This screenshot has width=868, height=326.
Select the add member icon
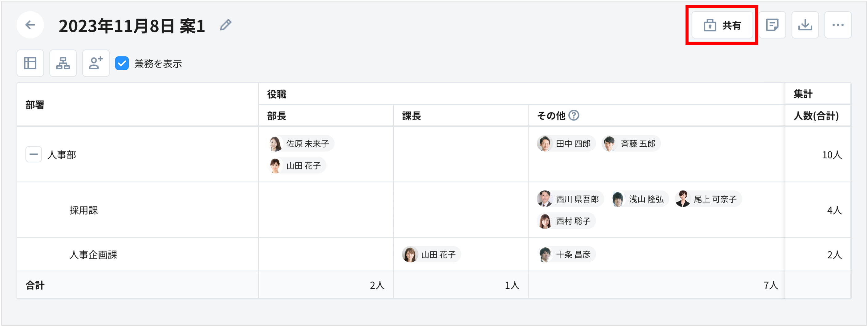(x=96, y=63)
